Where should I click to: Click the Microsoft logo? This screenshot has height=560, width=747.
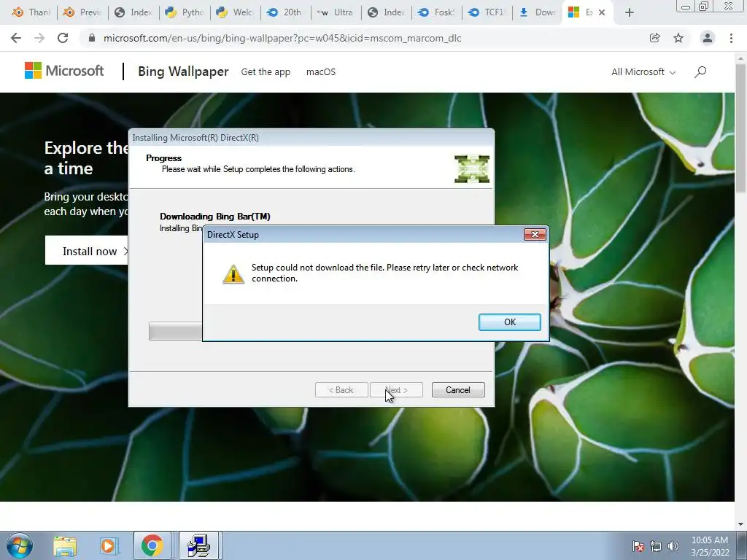click(x=64, y=71)
